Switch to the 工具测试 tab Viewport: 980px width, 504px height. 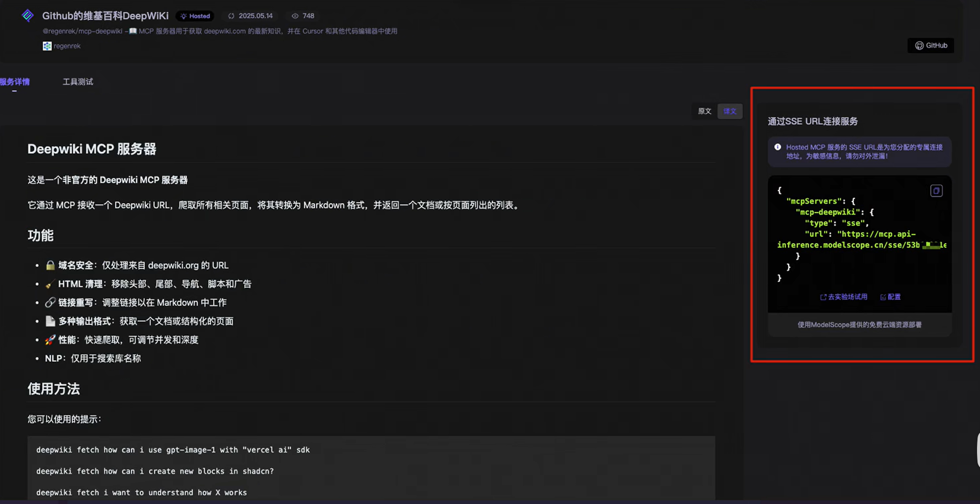click(78, 82)
